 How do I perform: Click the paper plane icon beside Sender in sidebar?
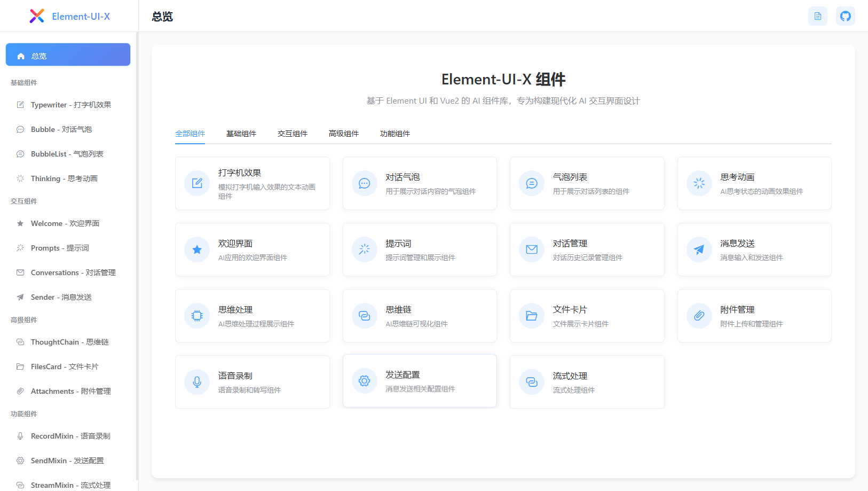20,297
